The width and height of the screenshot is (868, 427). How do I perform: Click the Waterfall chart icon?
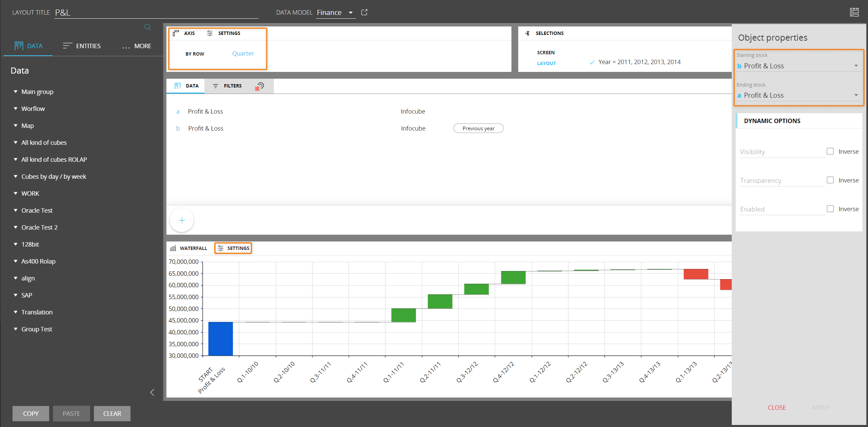tap(173, 248)
